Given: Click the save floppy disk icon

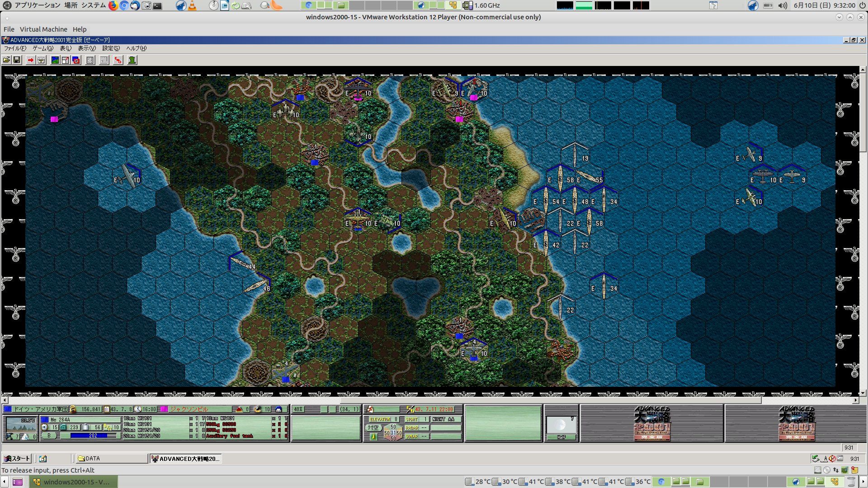Looking at the screenshot, I should (17, 60).
